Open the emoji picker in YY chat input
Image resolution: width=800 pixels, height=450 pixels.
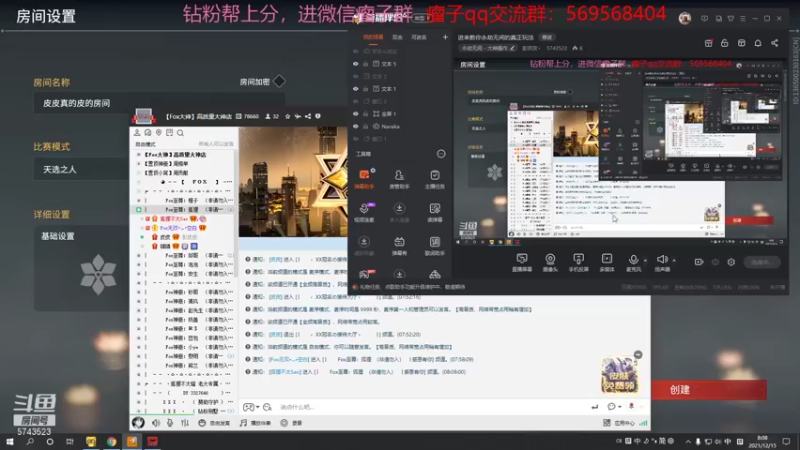coord(267,407)
